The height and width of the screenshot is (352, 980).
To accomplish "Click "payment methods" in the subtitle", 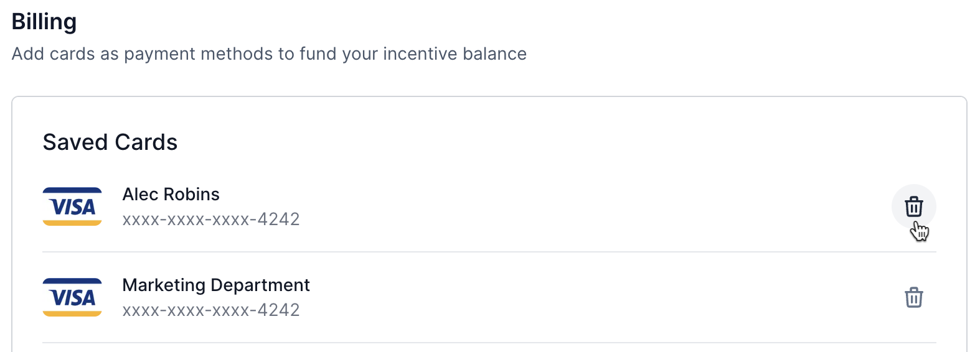I will tap(199, 54).
